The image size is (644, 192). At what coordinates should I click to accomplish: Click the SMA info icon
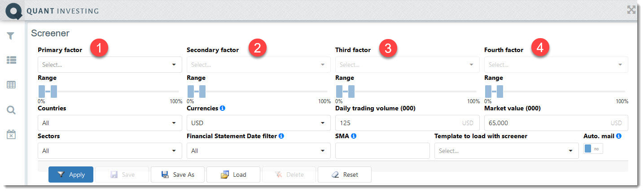(354, 136)
